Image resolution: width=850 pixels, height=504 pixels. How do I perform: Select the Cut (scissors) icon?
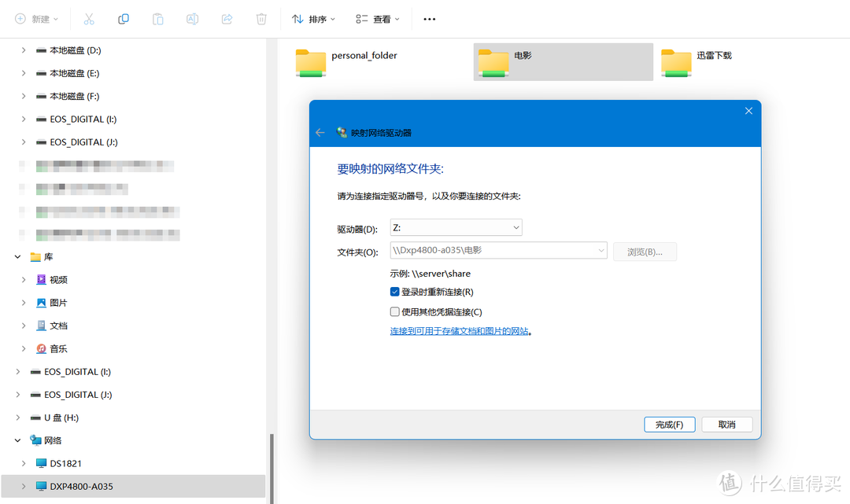(89, 18)
